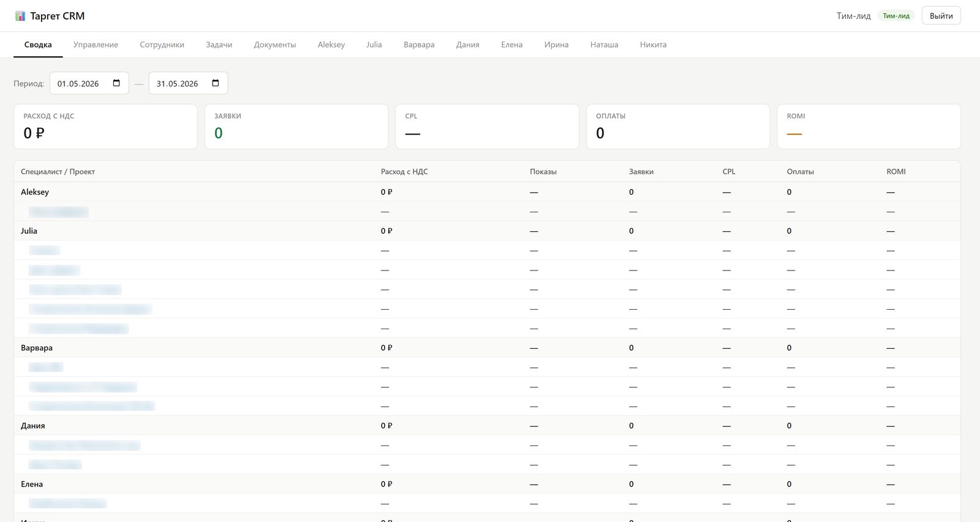Click the 0 ₽ expense in Варвара row
The height and width of the screenshot is (522, 980).
point(386,348)
